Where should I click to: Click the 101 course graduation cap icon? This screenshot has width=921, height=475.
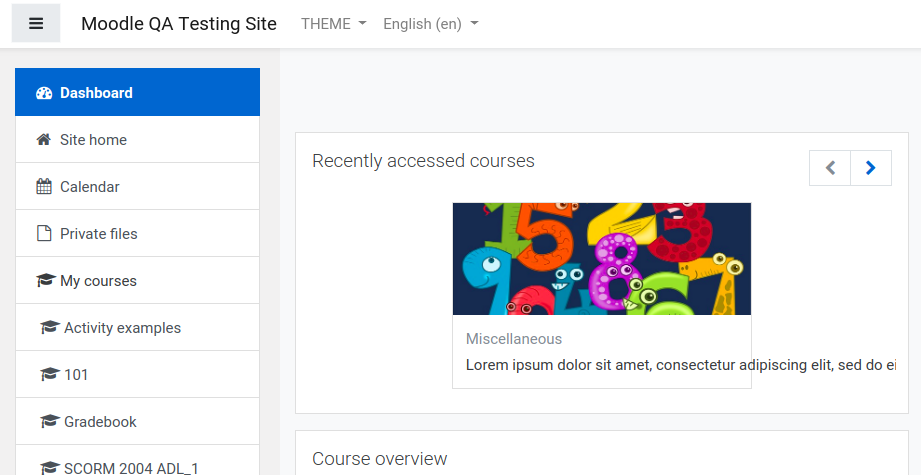point(50,374)
